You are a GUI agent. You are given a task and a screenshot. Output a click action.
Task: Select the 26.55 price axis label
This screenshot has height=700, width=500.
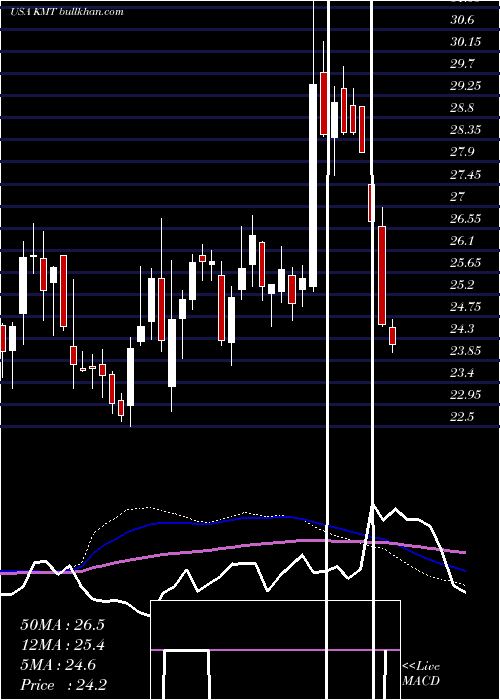[466, 218]
